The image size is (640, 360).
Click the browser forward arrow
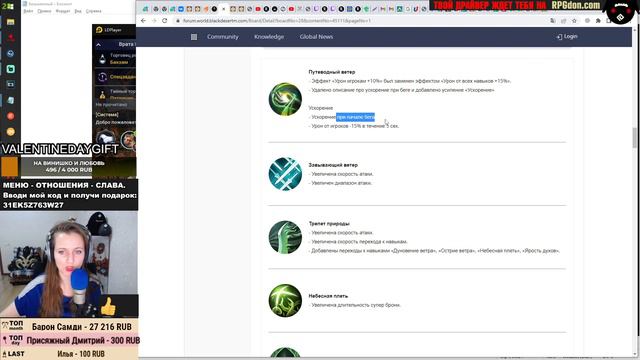pyautogui.click(x=154, y=20)
